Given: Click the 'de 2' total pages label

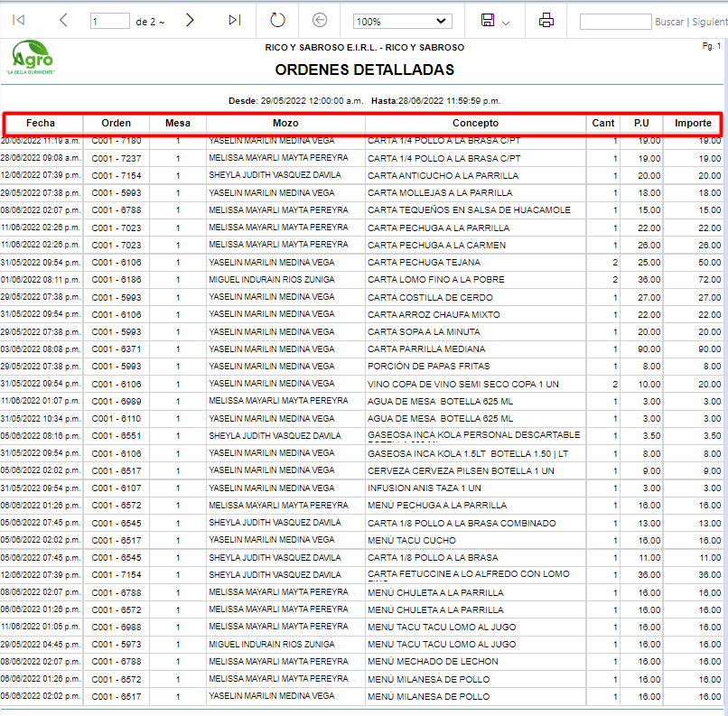Looking at the screenshot, I should pos(150,22).
